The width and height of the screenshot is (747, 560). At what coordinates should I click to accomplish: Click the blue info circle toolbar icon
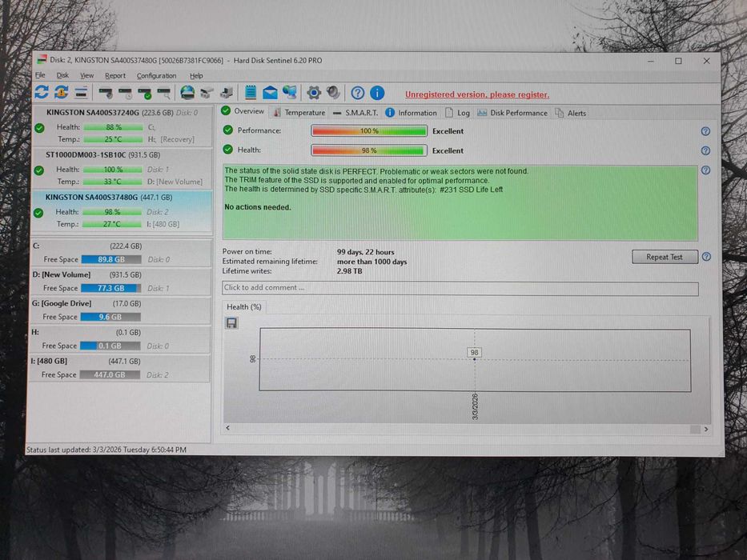377,93
